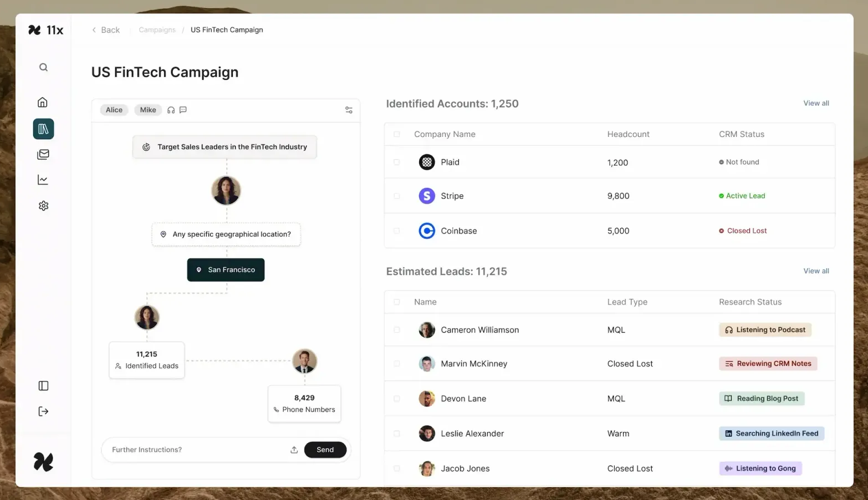Click the Research Status column header
This screenshot has height=500, width=868.
tap(750, 302)
